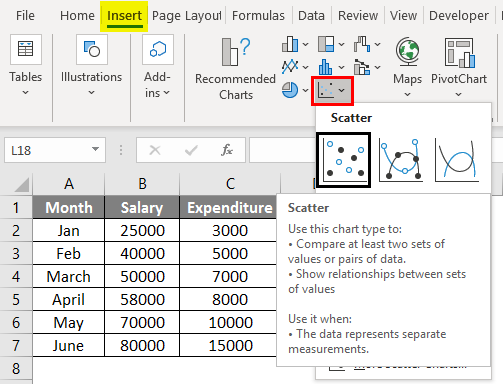Expand the Maps dropdown chevron
The width and height of the screenshot is (503, 384).
click(x=407, y=95)
